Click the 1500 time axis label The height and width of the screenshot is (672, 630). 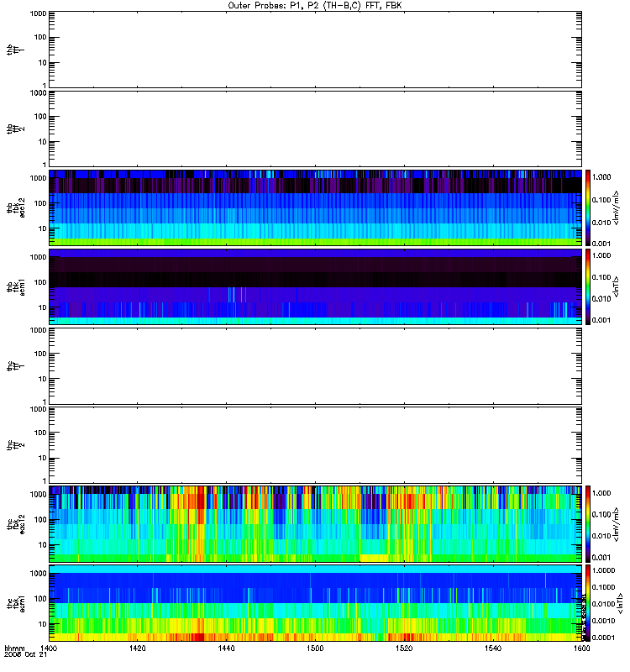(x=314, y=649)
